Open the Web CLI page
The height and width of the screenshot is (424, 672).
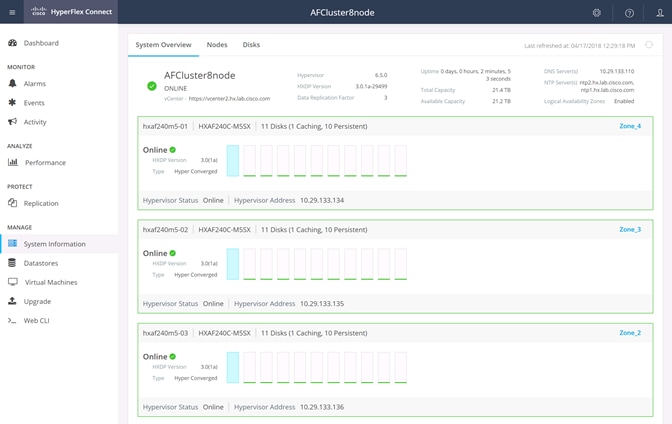tap(36, 321)
